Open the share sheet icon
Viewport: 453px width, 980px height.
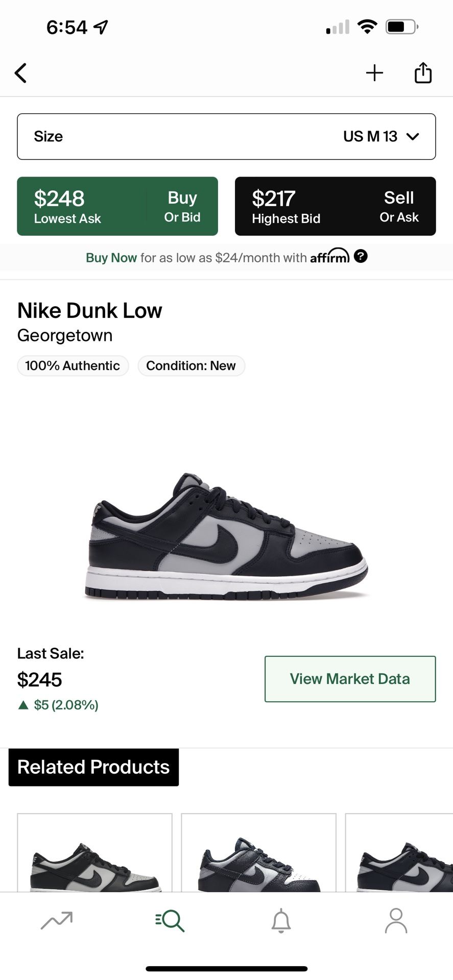click(x=423, y=72)
